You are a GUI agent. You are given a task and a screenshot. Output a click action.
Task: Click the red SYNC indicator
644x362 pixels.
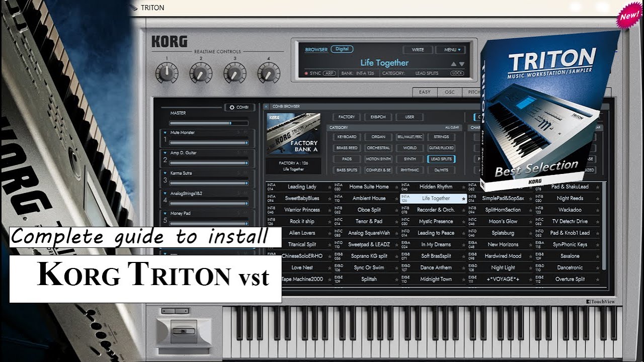point(306,74)
